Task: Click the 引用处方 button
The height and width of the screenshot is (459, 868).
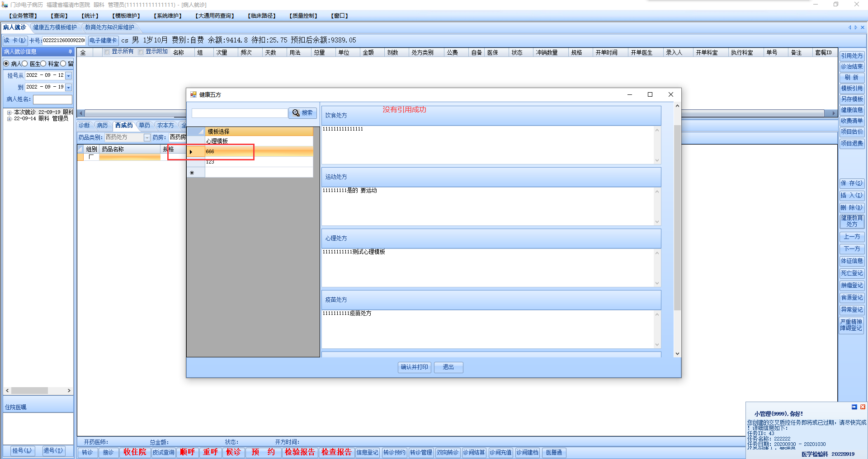Action: (852, 56)
